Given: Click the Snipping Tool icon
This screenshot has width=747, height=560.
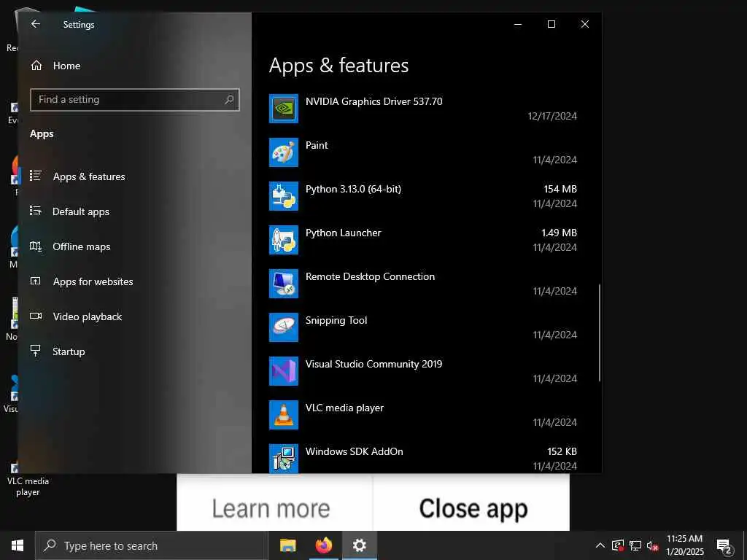Looking at the screenshot, I should [x=284, y=327].
